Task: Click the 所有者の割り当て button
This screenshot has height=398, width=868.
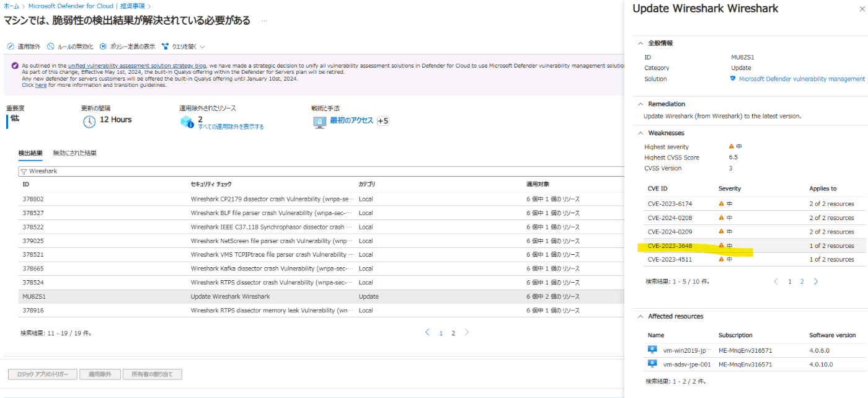Action: [153, 374]
